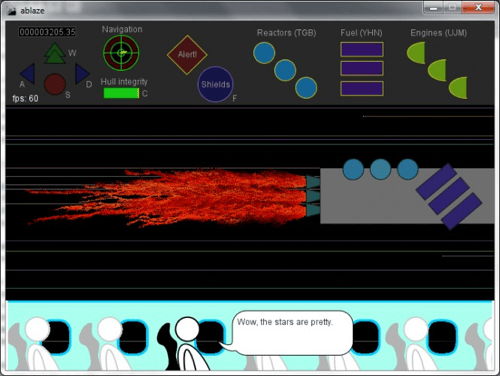Click the middle teal engine nozzle on ship
The image size is (500, 376).
313,196
